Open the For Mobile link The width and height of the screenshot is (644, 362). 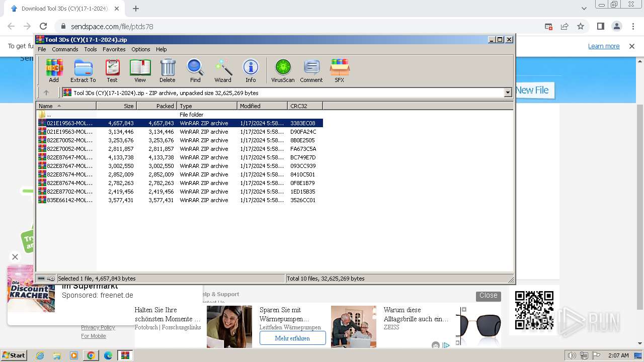(94, 336)
